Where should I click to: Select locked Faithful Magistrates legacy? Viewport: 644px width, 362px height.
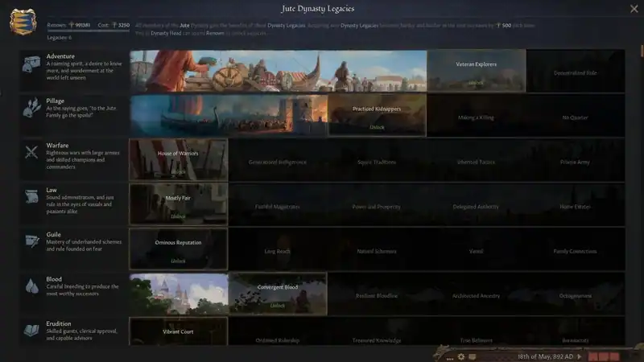pyautogui.click(x=277, y=207)
